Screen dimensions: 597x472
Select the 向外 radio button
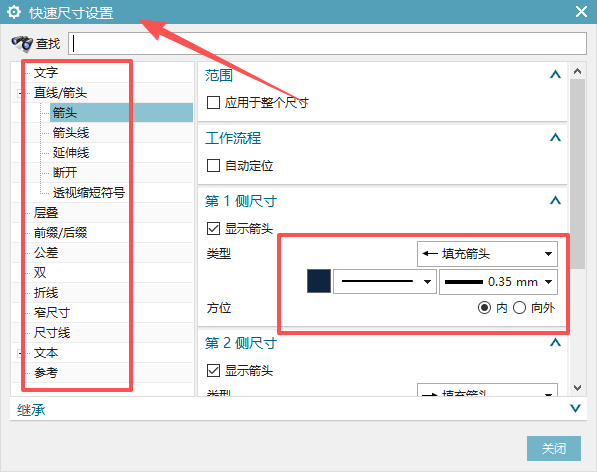click(x=519, y=308)
